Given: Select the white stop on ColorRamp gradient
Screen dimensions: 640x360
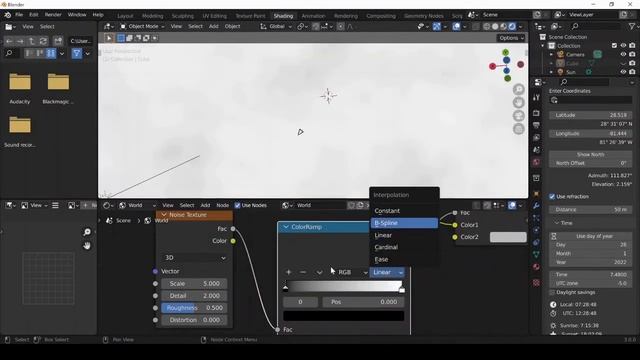Looking at the screenshot, I should pos(402,289).
